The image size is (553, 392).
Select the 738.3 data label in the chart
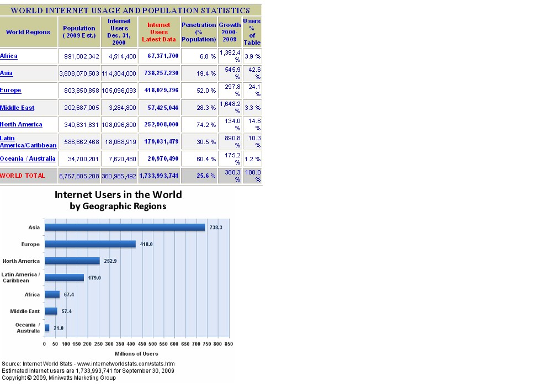pyautogui.click(x=216, y=227)
